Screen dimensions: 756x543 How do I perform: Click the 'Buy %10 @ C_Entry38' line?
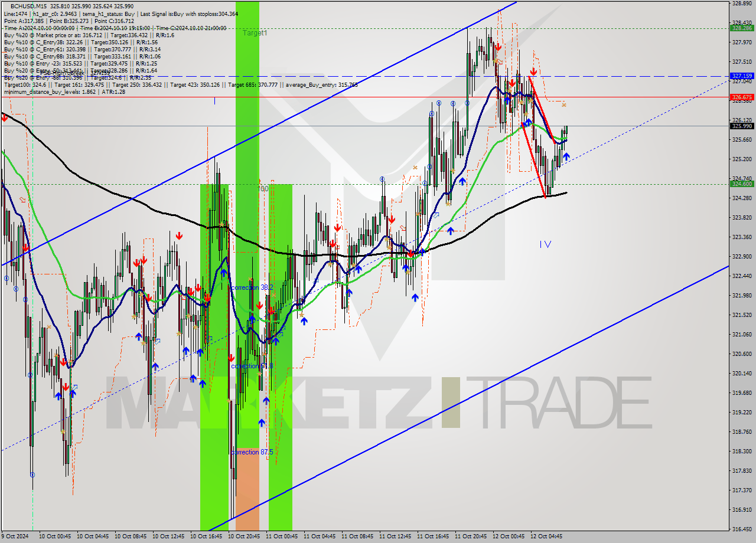coord(80,42)
